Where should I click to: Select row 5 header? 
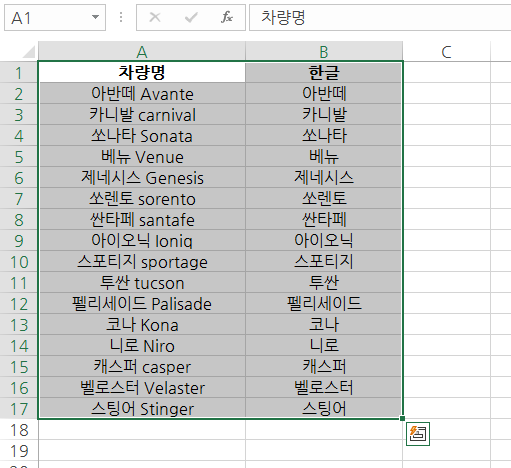point(19,156)
